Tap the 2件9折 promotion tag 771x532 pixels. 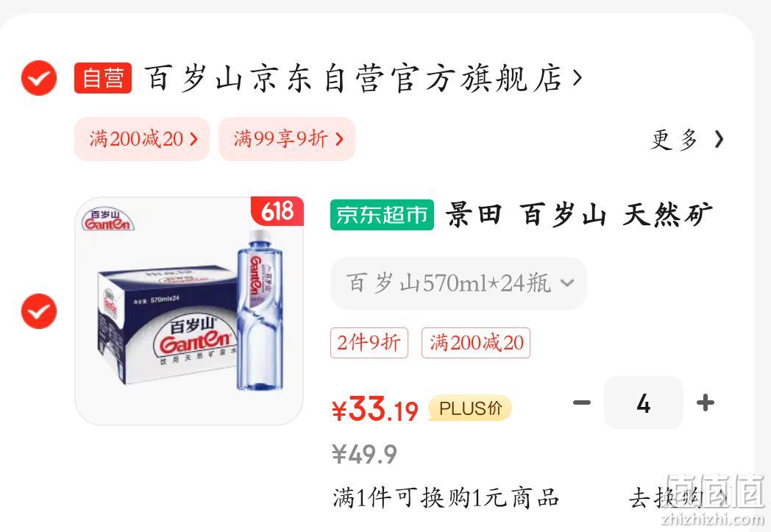[x=369, y=343]
